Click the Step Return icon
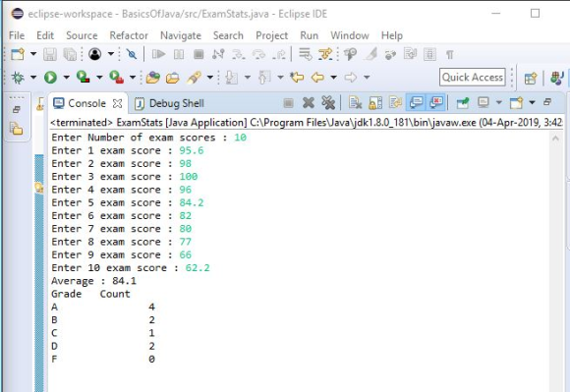The image size is (570, 392). [279, 54]
